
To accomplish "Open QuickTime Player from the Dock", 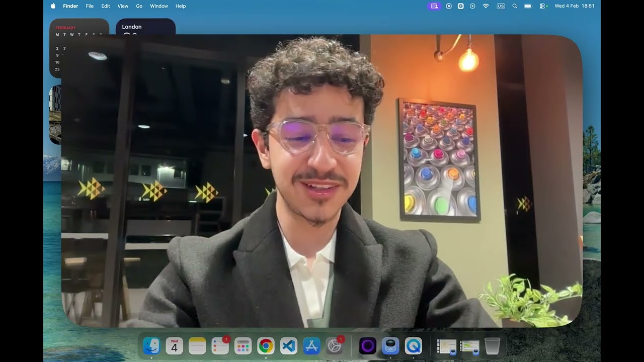I will (x=414, y=346).
